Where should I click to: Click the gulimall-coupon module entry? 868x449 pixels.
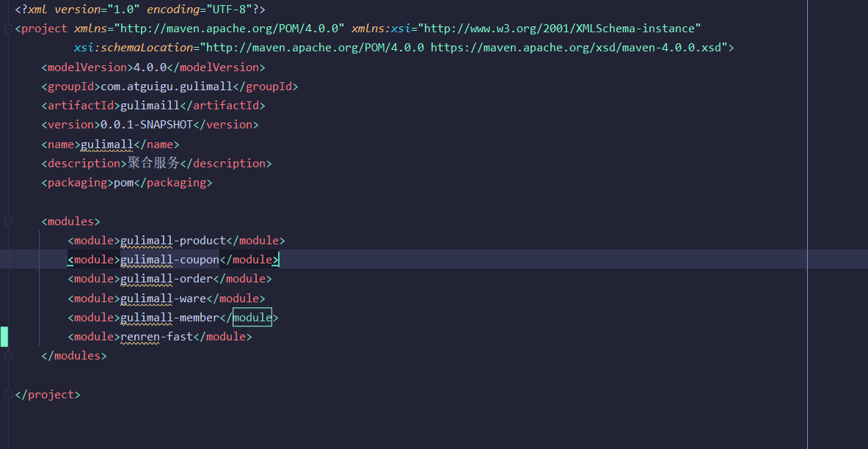pos(172,260)
